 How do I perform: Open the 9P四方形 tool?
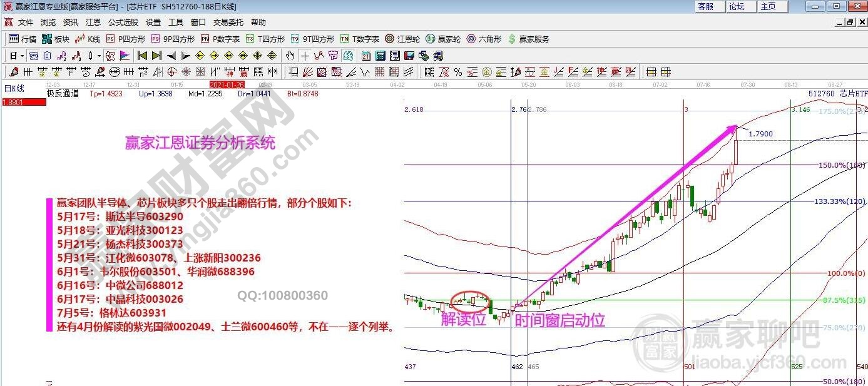click(x=173, y=39)
